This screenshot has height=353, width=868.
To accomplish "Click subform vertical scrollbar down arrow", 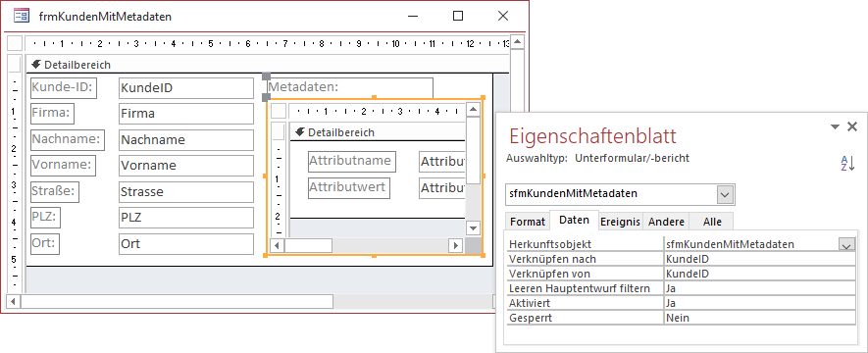I will [x=473, y=227].
